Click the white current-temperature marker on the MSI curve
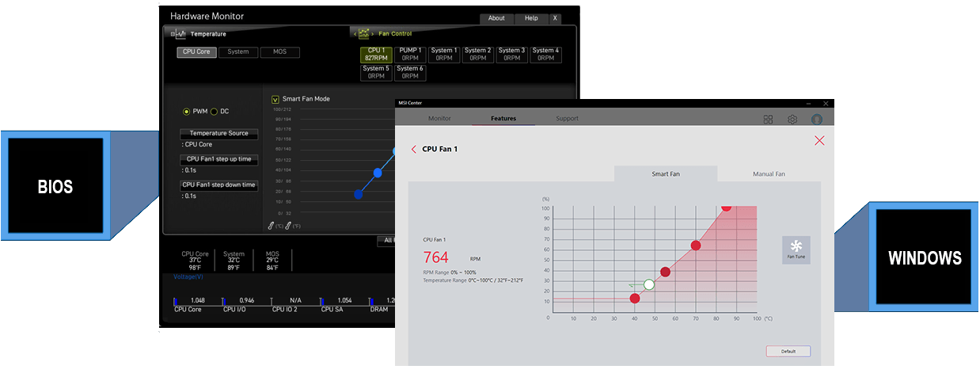 [649, 284]
